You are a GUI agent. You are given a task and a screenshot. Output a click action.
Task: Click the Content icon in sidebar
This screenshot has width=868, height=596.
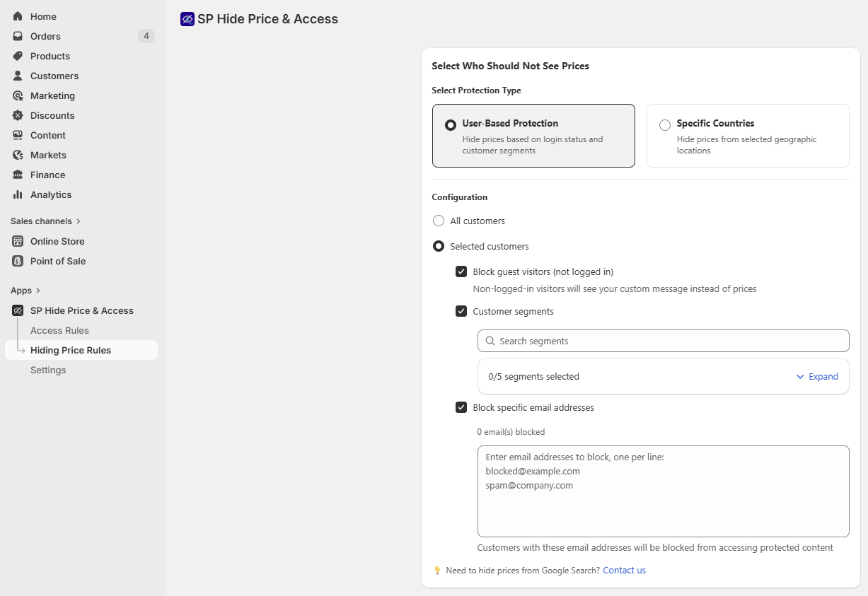(18, 135)
